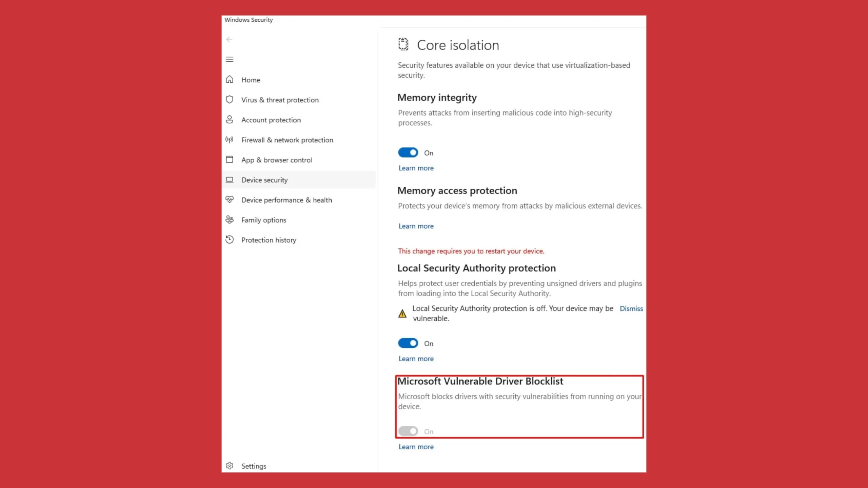
Task: Click the Core isolation chip icon
Action: coord(403,44)
